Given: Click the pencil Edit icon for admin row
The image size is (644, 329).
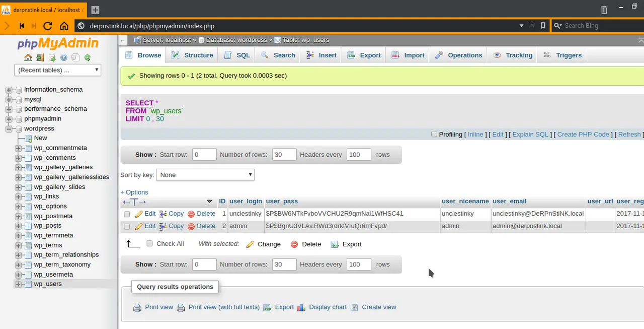Looking at the screenshot, I should tap(139, 227).
